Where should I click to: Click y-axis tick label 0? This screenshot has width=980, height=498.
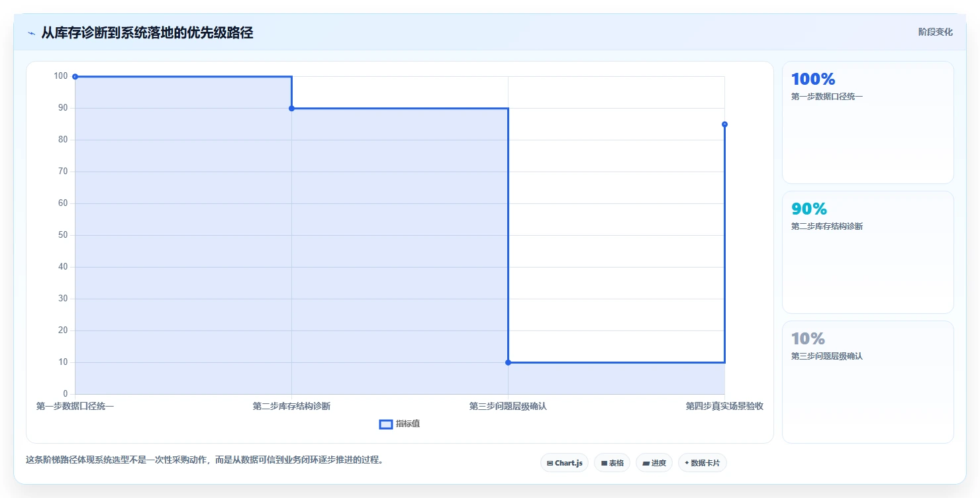[66, 394]
